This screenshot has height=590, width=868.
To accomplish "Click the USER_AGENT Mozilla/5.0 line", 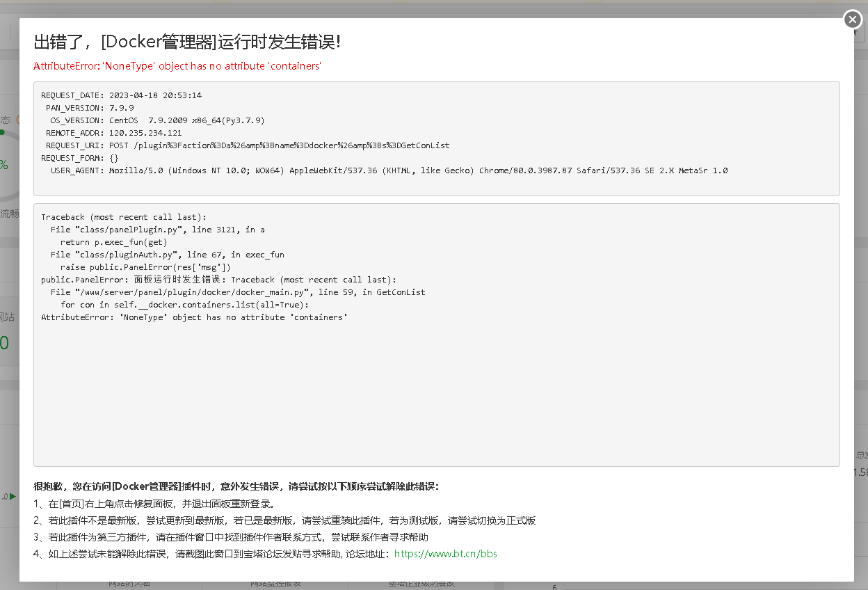I will [x=389, y=170].
